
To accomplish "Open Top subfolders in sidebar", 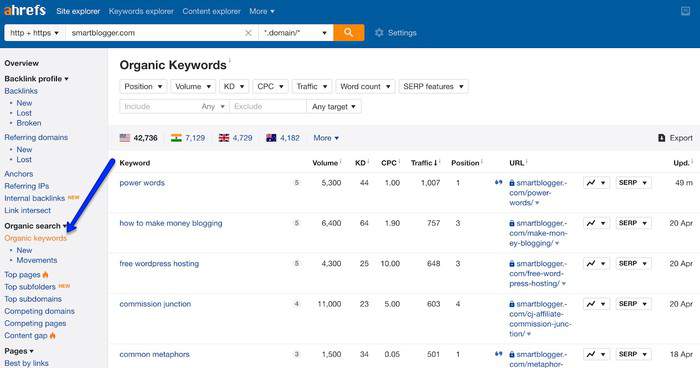I will [x=30, y=287].
